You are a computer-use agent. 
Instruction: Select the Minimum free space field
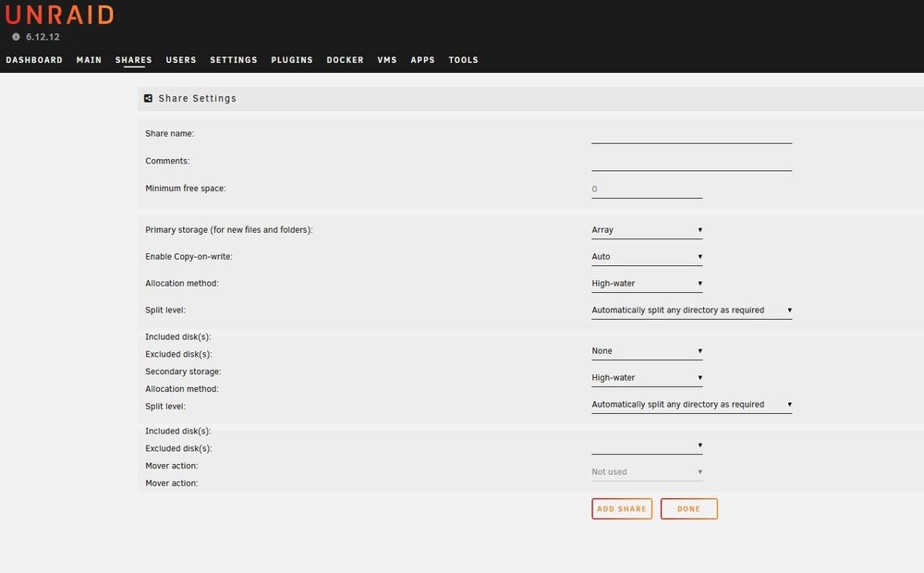click(647, 189)
